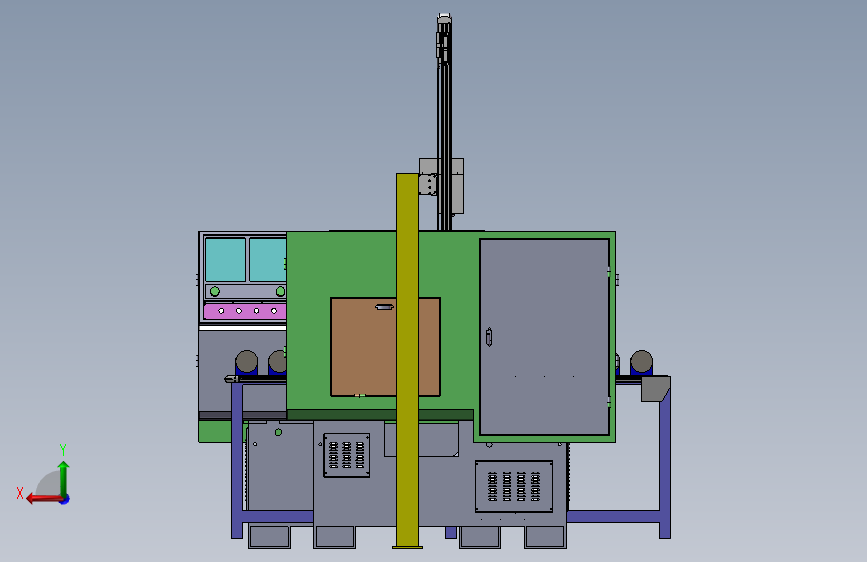Select the gray chute at the right conveyor end
Image resolution: width=867 pixels, height=562 pixels.
pyautogui.click(x=656, y=389)
